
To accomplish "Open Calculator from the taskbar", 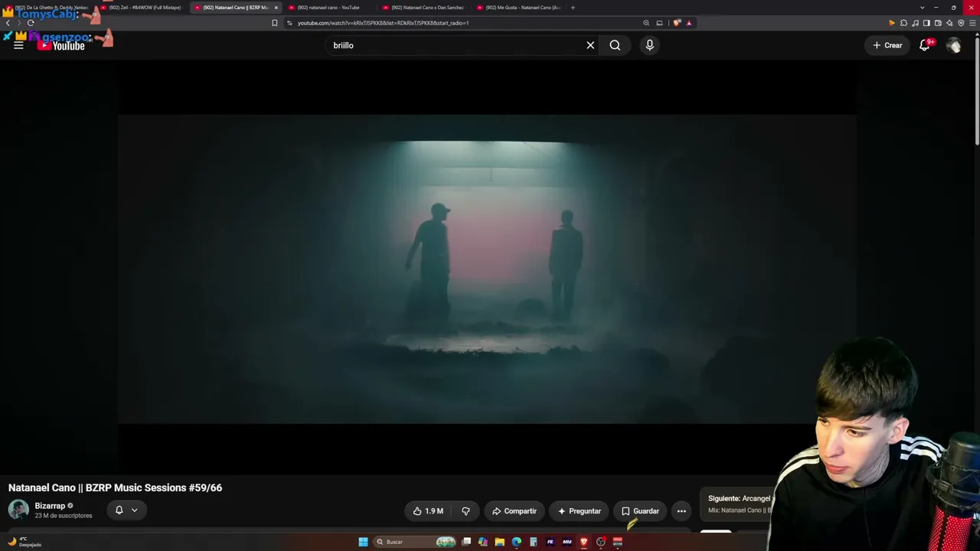I will (x=533, y=542).
